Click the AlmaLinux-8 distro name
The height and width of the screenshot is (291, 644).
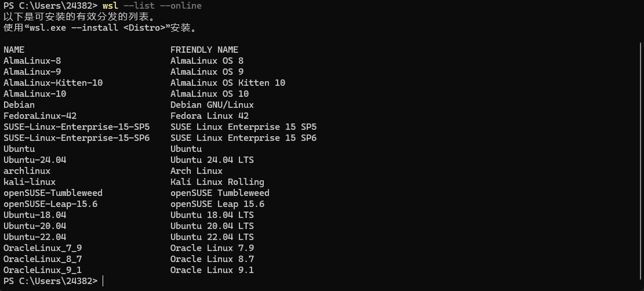coord(32,61)
